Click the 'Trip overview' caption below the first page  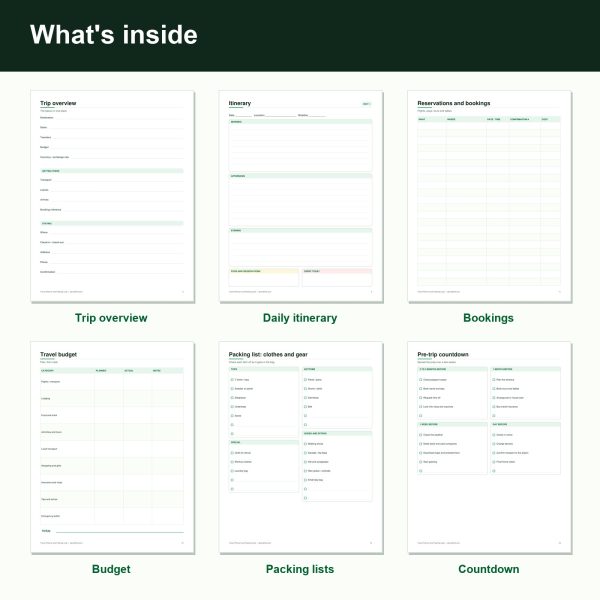coord(111,318)
